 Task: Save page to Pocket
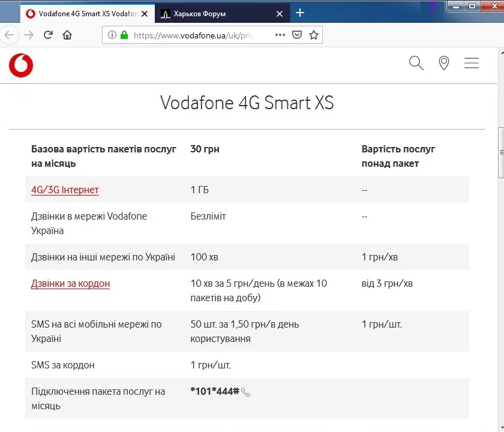point(297,35)
